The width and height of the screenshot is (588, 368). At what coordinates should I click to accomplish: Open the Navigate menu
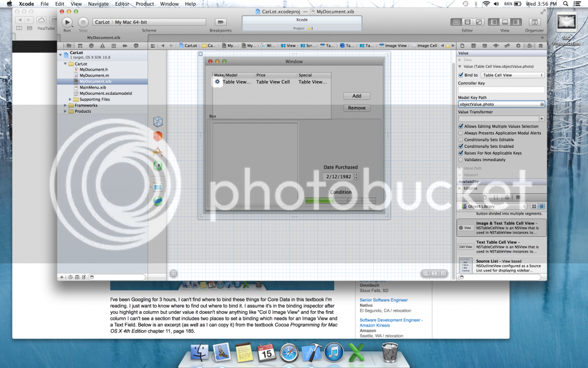98,4
